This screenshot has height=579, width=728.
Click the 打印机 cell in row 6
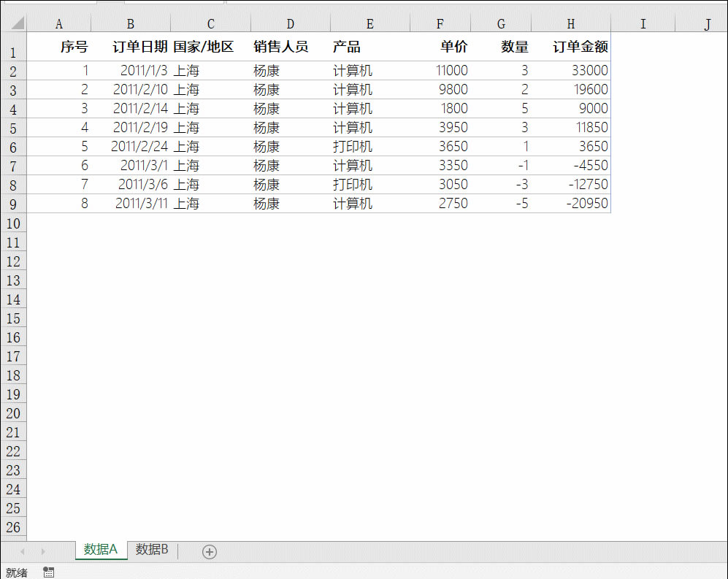click(353, 146)
